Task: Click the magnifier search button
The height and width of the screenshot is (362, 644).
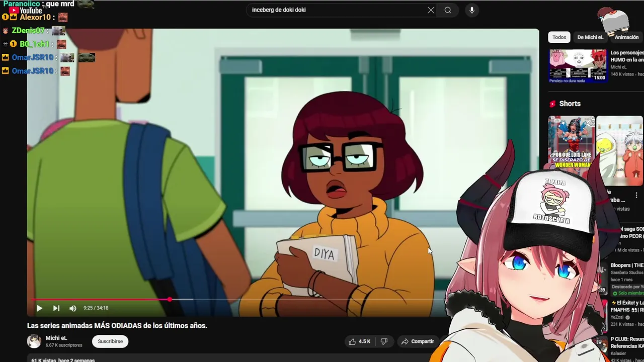Action: 448,10
